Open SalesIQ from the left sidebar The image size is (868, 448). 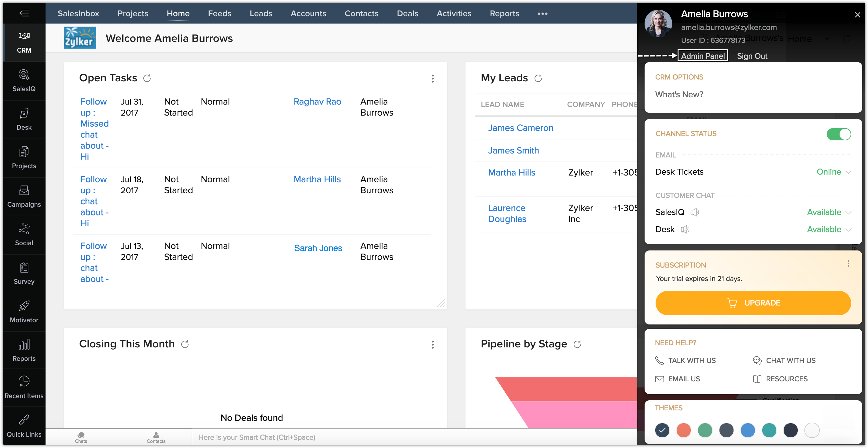click(x=24, y=80)
